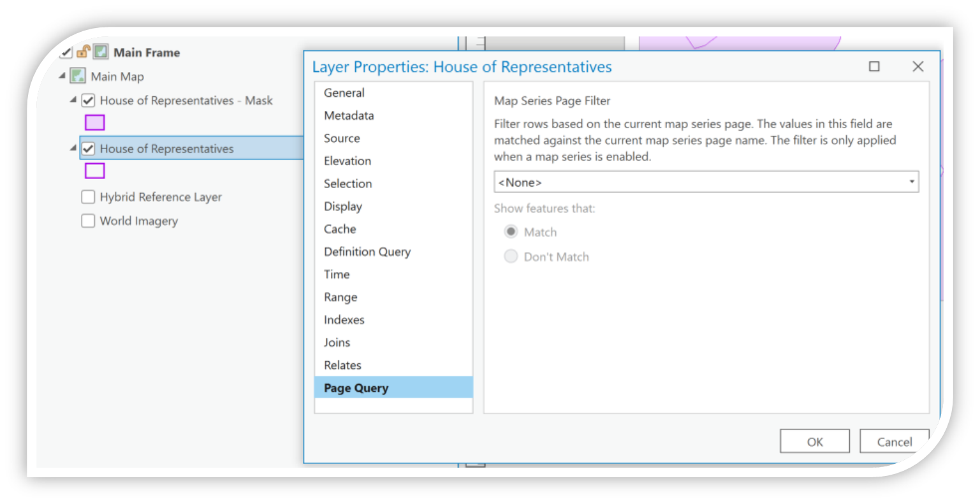Screen dimensions: 980x504
Task: Click OK to apply layer properties
Action: (815, 441)
